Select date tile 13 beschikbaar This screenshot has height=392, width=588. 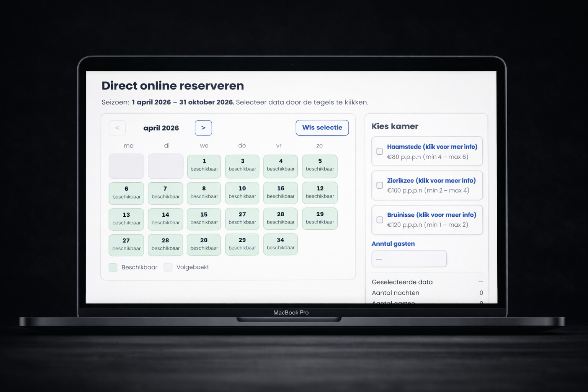[126, 219]
